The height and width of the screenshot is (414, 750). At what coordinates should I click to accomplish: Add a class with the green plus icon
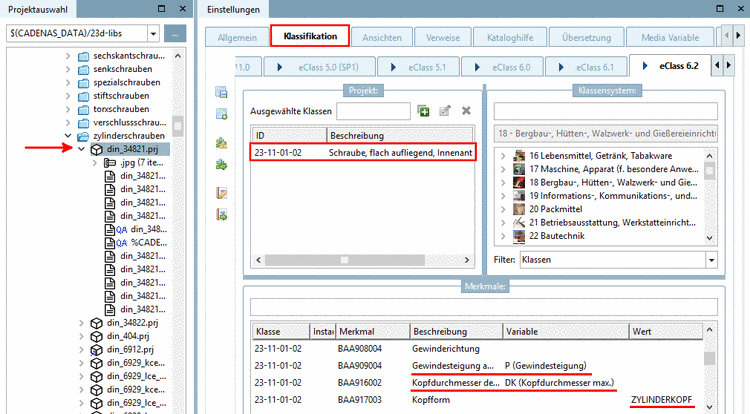point(423,111)
